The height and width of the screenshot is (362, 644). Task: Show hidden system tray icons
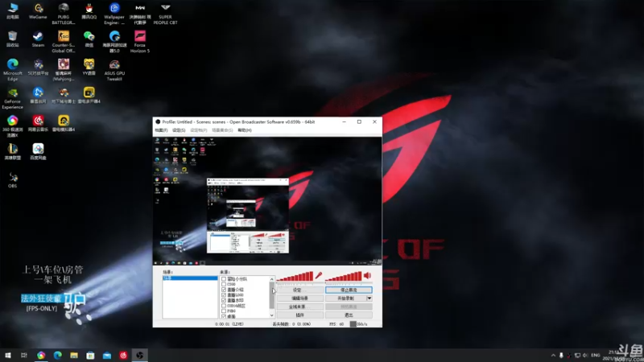pos(553,356)
